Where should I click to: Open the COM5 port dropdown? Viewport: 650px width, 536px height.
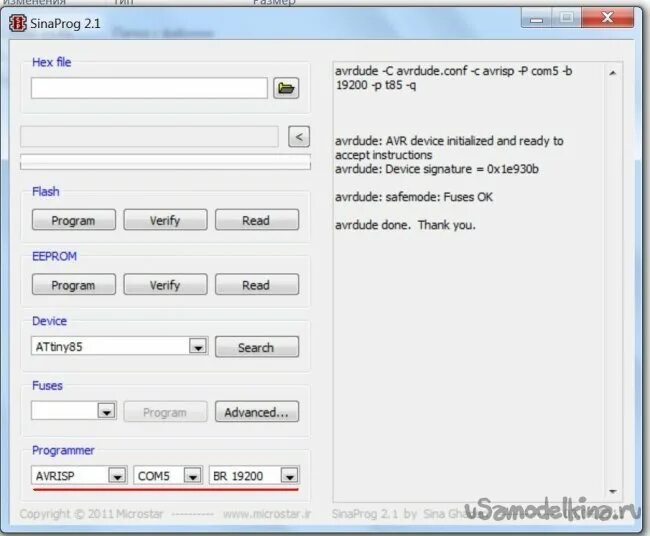tap(192, 475)
